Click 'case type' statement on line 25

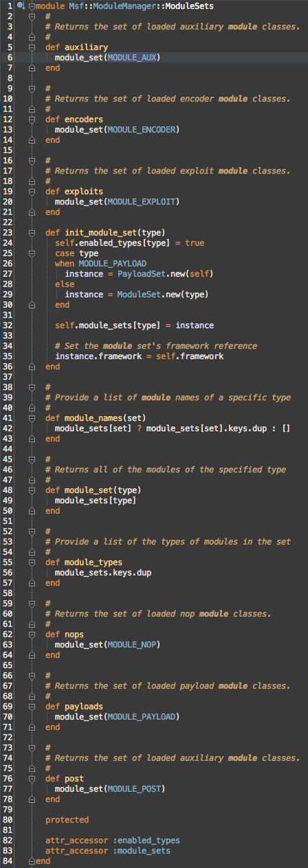76,253
